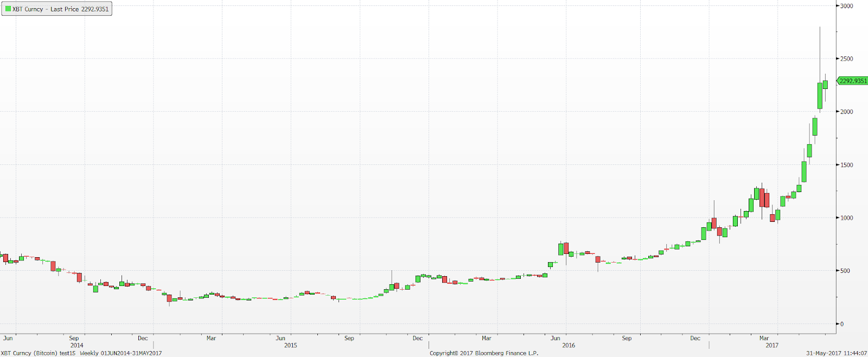Image resolution: width=868 pixels, height=357 pixels.
Task: Click 'XBT Curncy (Bitcoin) test15' footer text
Action: (39, 353)
